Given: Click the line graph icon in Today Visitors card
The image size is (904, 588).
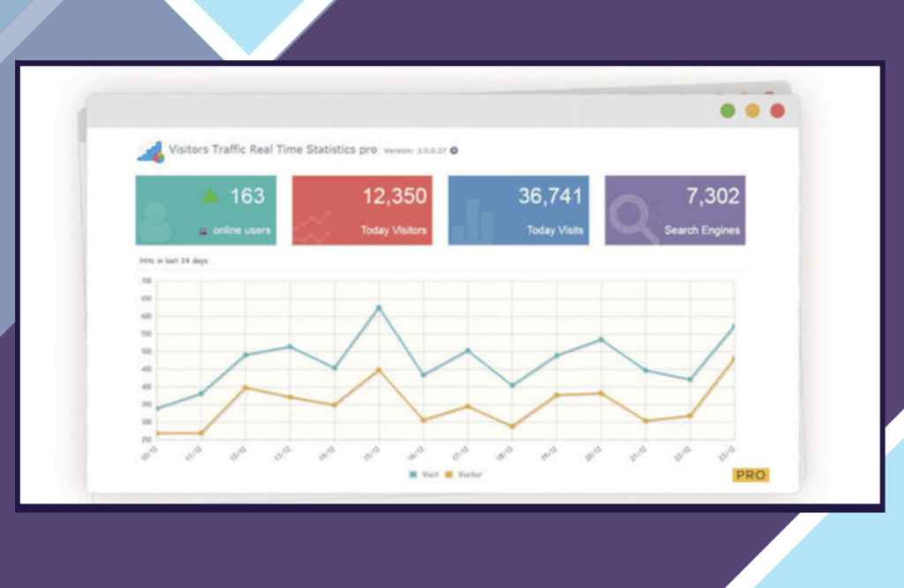Looking at the screenshot, I should (x=313, y=227).
